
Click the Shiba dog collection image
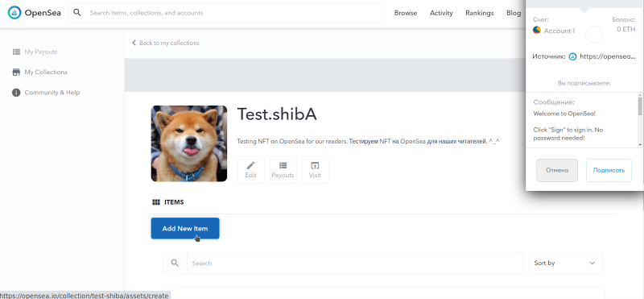[189, 143]
